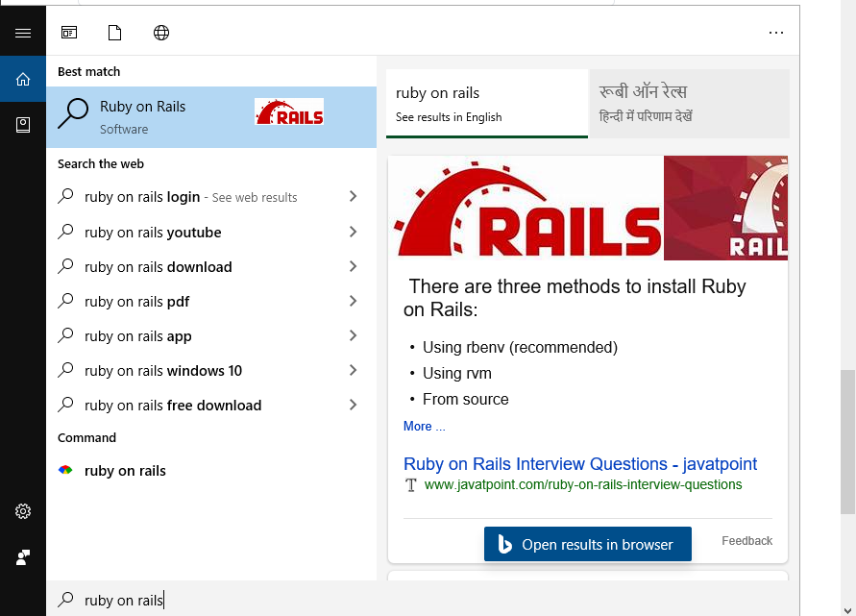Select the Home icon in the sidebar
This screenshot has height=616, width=856.
coord(23,79)
